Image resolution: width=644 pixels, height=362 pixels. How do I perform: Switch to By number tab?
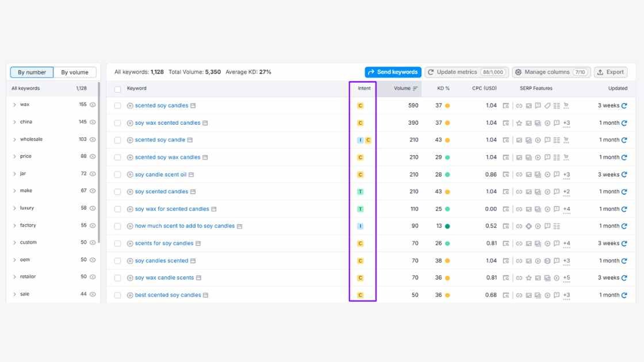point(32,72)
